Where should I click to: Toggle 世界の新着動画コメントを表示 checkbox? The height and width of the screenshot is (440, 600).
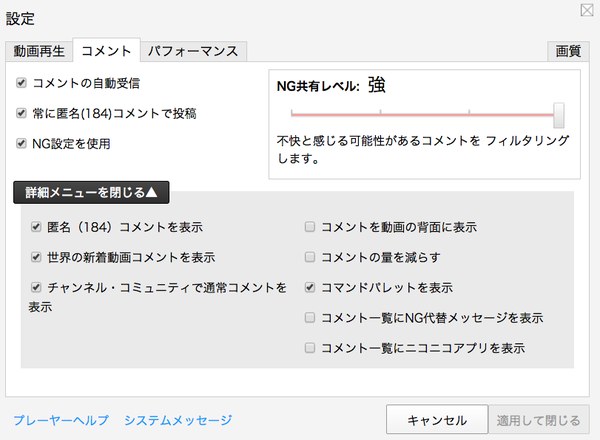tap(36, 257)
